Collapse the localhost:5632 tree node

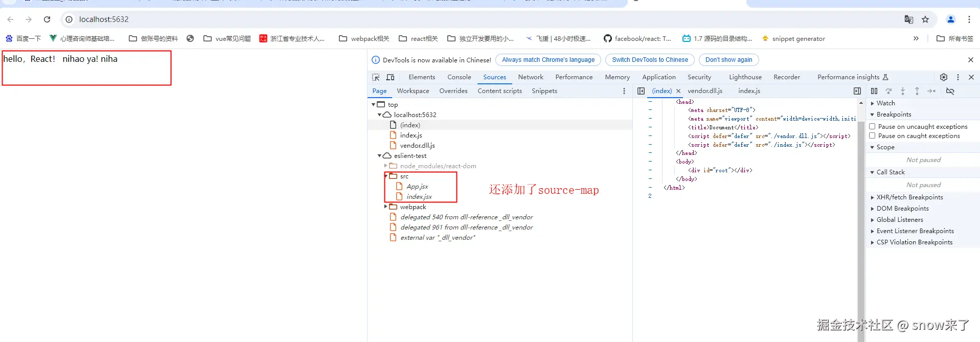(380, 115)
